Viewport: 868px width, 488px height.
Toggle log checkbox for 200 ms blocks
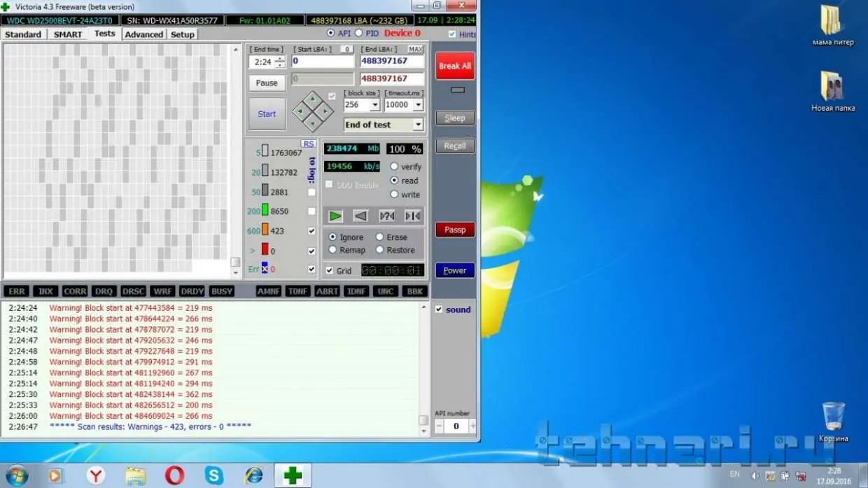[311, 211]
